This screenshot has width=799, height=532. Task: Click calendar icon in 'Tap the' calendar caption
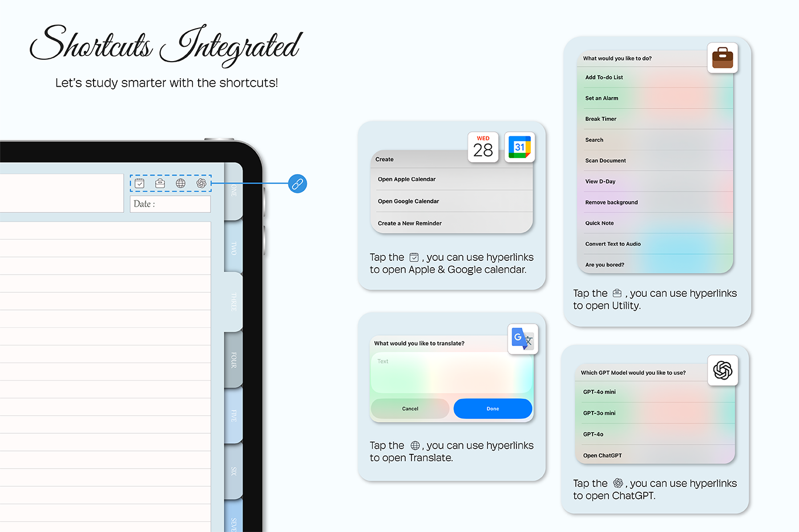(x=414, y=257)
